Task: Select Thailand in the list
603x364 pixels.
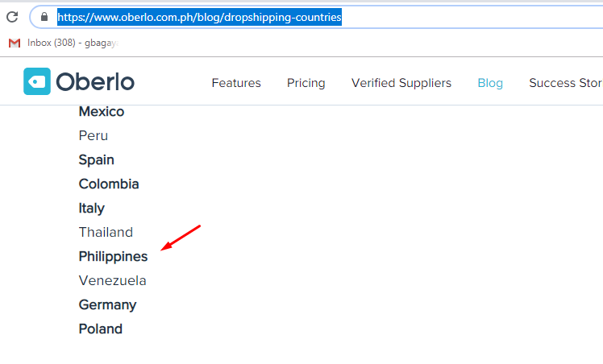Action: coord(106,232)
